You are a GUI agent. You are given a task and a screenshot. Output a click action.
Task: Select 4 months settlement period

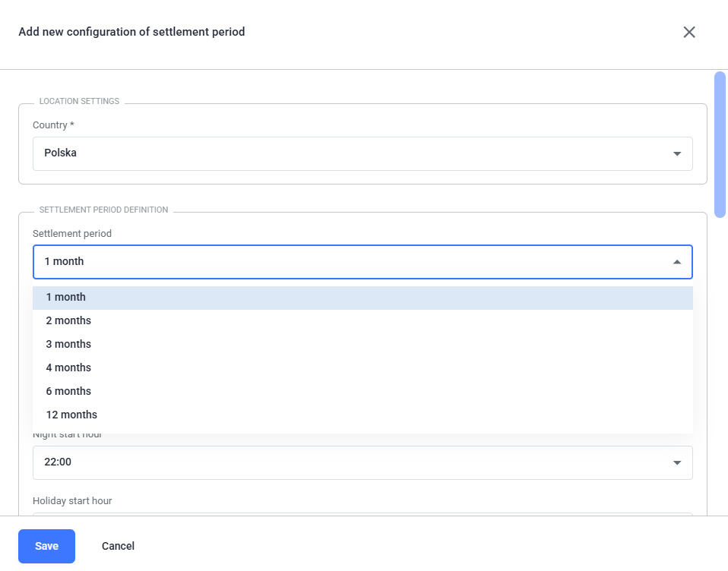click(x=362, y=368)
